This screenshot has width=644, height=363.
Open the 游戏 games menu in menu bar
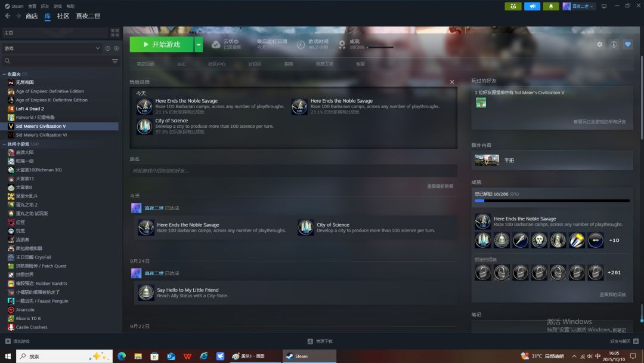pyautogui.click(x=58, y=6)
